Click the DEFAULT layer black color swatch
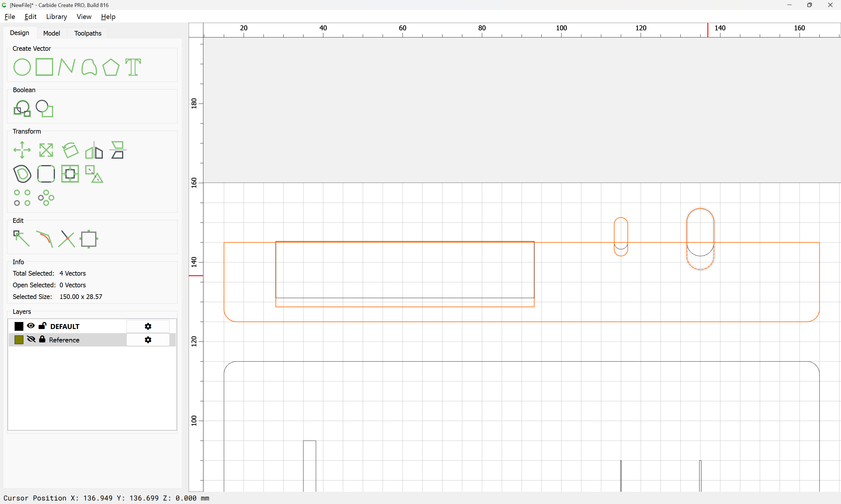This screenshot has width=841, height=504. click(19, 326)
